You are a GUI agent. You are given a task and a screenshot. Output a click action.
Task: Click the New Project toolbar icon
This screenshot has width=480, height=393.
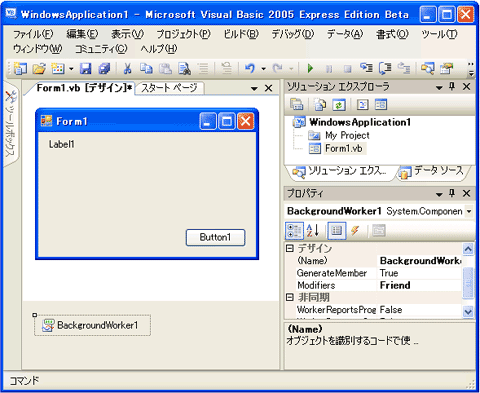click(x=21, y=69)
